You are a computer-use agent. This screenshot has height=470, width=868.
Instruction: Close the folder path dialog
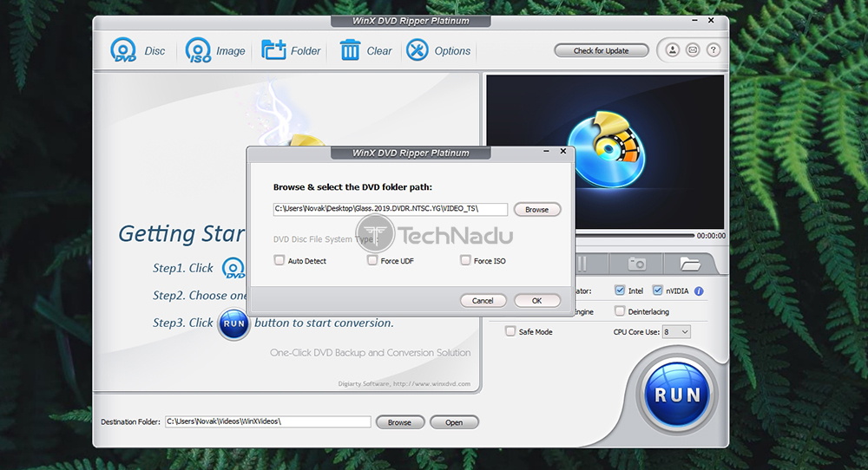coord(563,152)
